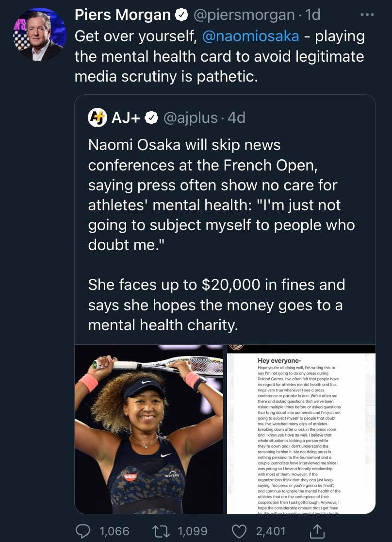Open the three-dot more options menu

pos(367,15)
